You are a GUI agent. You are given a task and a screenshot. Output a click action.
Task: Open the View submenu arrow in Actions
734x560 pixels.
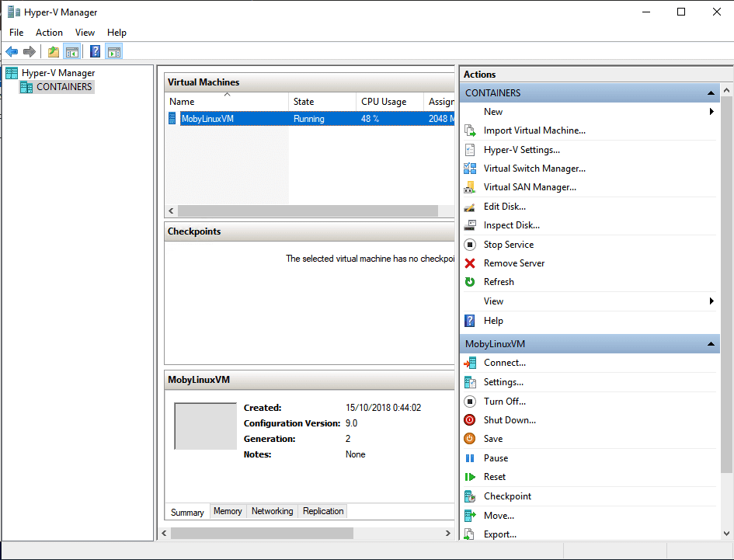[x=711, y=301]
